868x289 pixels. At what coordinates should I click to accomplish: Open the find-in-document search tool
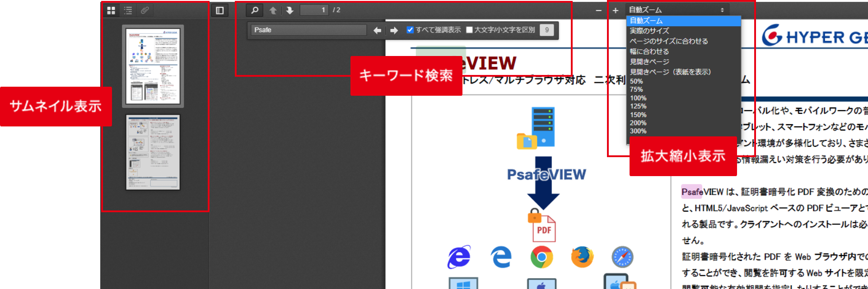[255, 10]
